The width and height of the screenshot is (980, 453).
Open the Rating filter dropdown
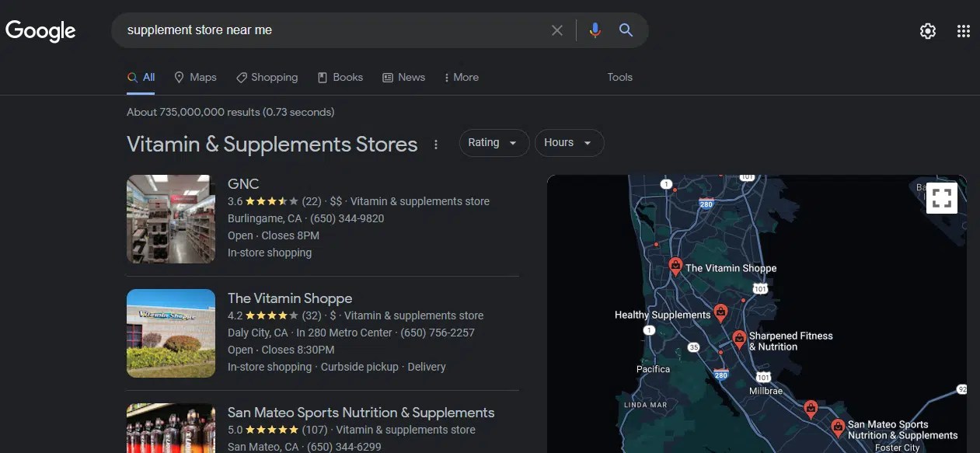pos(493,143)
